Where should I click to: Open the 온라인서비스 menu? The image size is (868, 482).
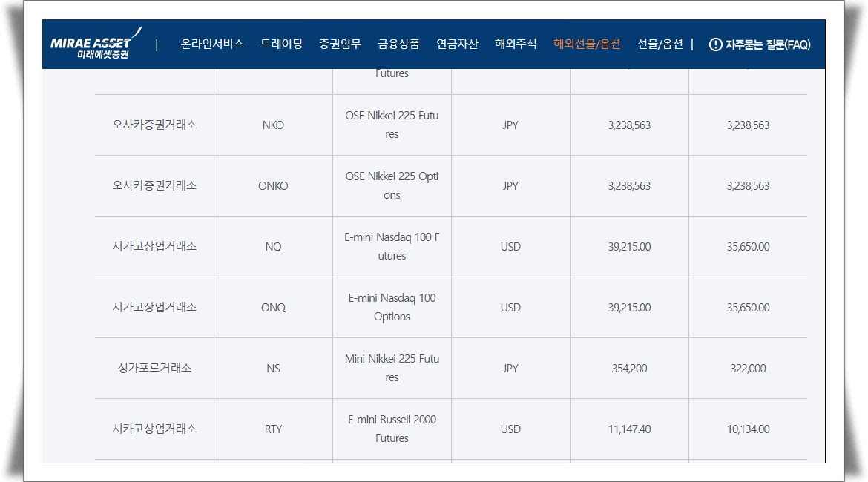pyautogui.click(x=212, y=44)
